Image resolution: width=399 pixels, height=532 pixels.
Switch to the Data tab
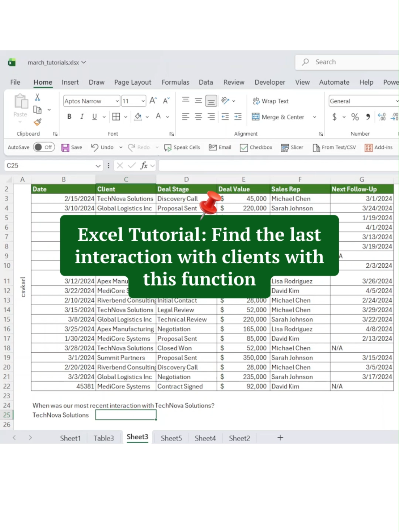(206, 82)
